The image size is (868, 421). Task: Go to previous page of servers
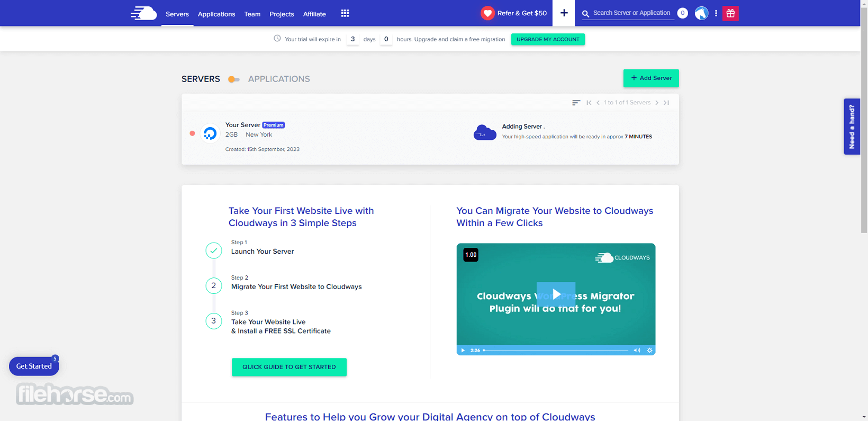[x=598, y=103]
